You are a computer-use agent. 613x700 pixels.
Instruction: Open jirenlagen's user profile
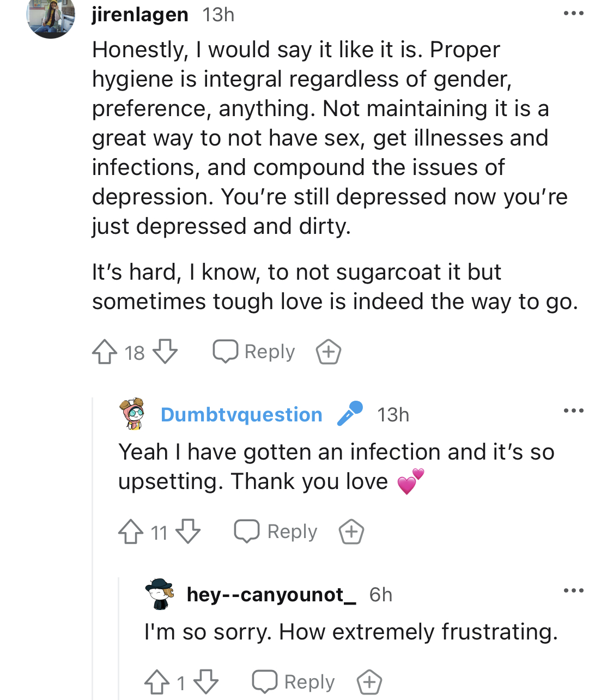coord(140,15)
